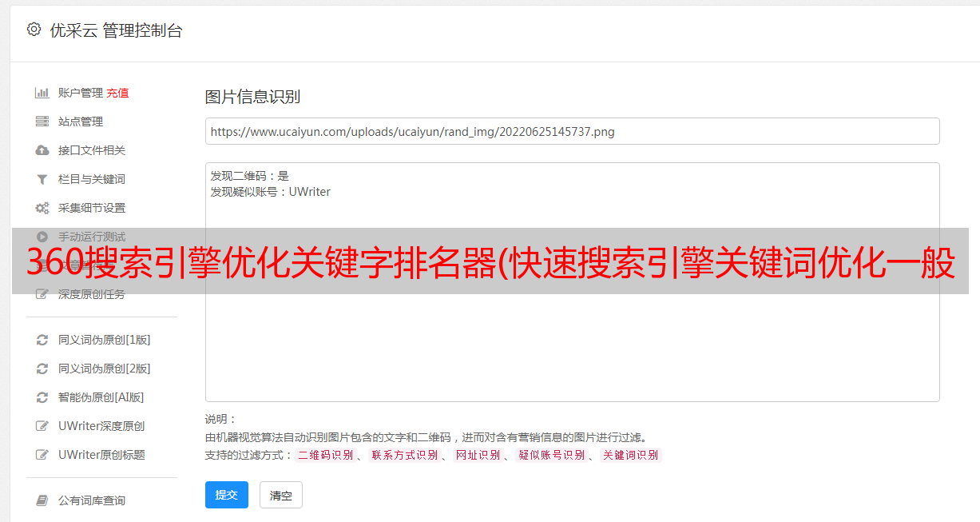Click the 优采云 管理控制台 title
The height and width of the screenshot is (522, 980).
[116, 30]
